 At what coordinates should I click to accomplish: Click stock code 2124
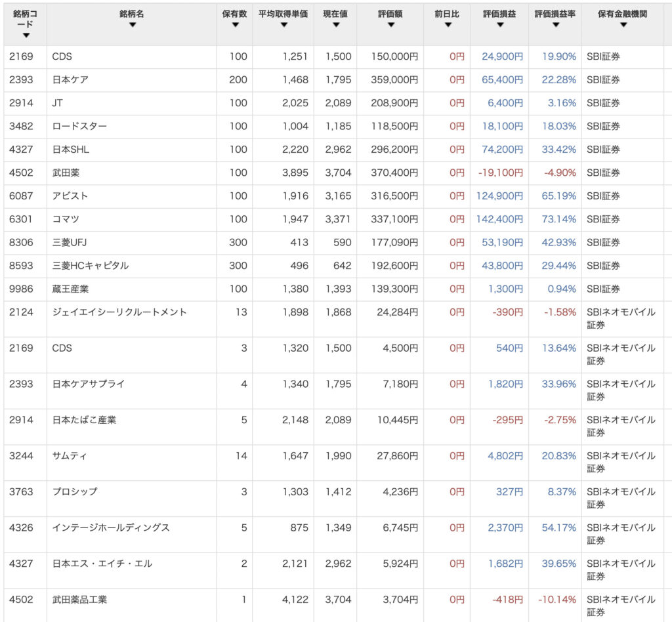pyautogui.click(x=21, y=312)
